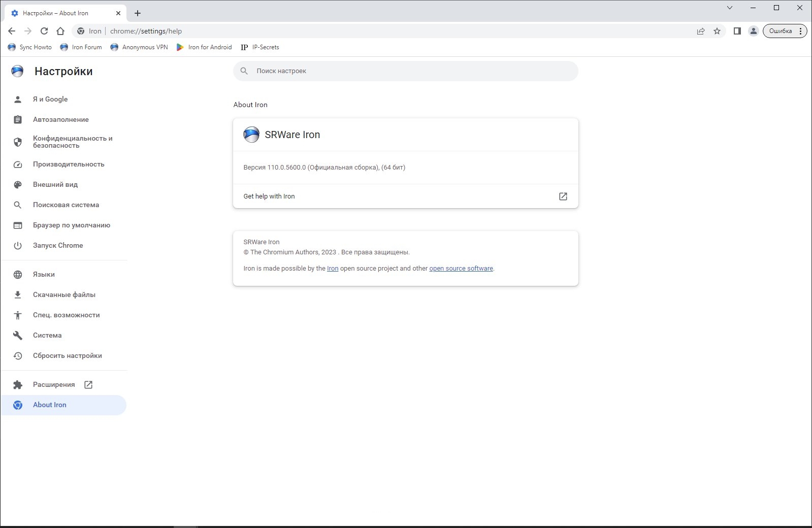Open Автозаполнение settings section

(x=63, y=119)
